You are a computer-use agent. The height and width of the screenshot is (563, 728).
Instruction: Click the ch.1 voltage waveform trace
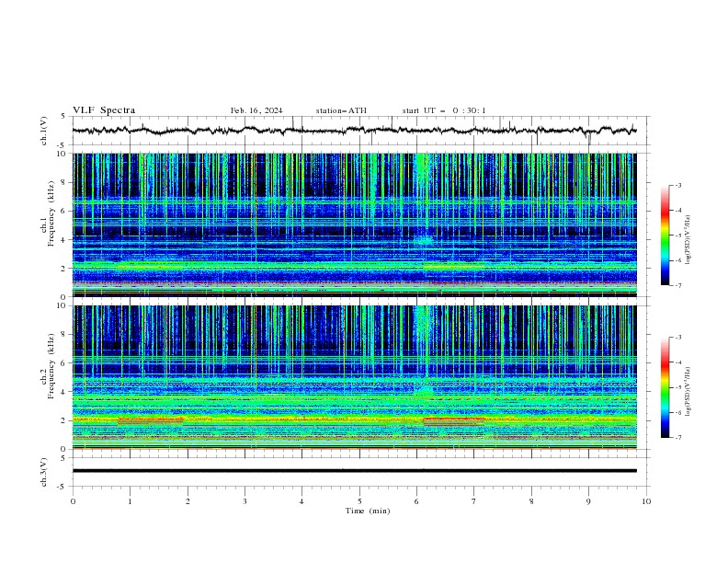354,130
